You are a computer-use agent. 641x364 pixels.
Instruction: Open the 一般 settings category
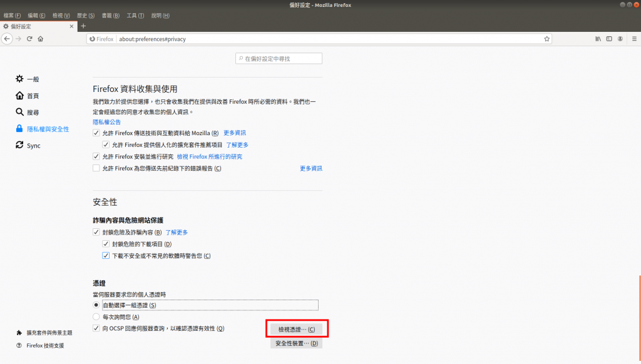[28, 79]
